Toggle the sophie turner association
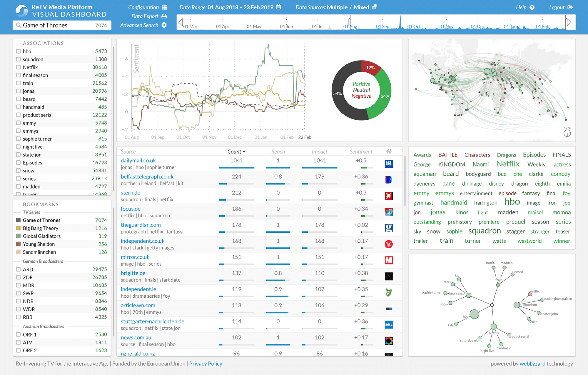Screen dimensions: 588x375 [x=18, y=139]
